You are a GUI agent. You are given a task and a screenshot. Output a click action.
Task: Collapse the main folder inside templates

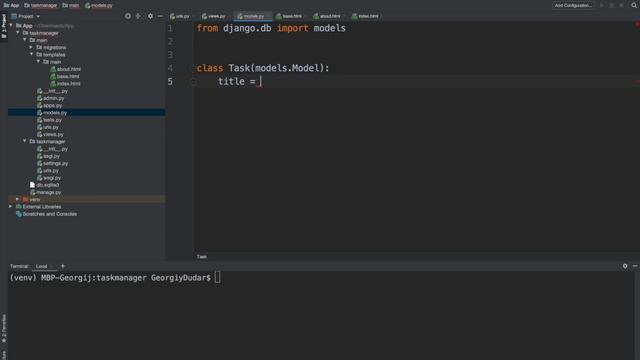click(x=38, y=62)
